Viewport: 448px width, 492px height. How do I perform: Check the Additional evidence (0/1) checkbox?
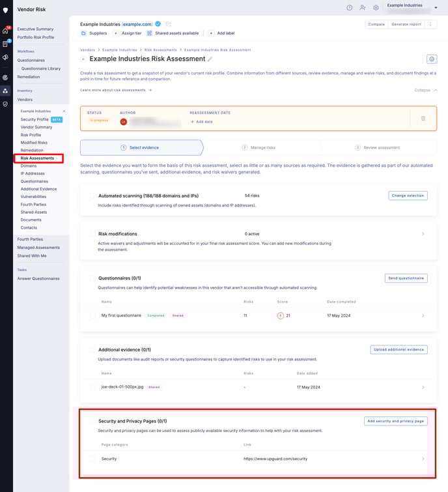[x=93, y=349]
